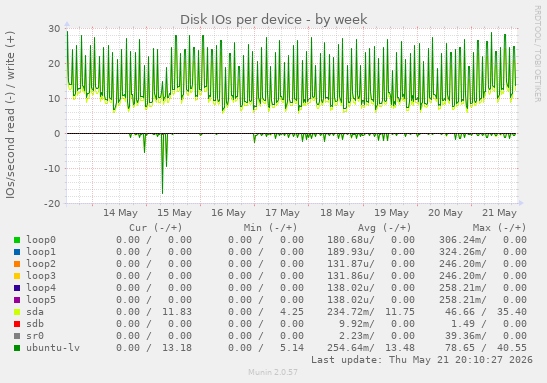
Task: Click the '14 May' x-axis label
Action: pos(120,213)
